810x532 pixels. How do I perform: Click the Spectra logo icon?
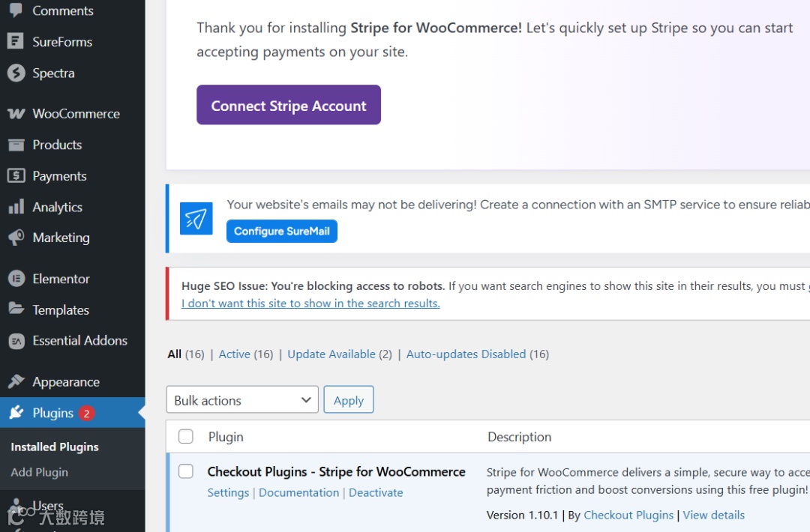tap(16, 73)
